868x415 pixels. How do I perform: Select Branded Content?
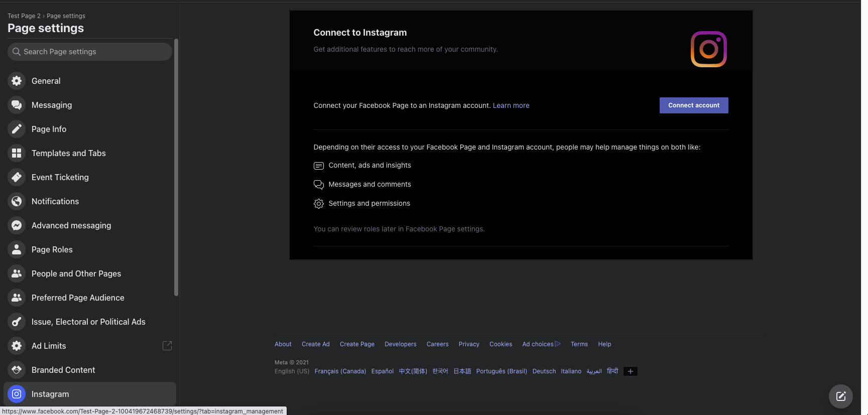(x=90, y=370)
